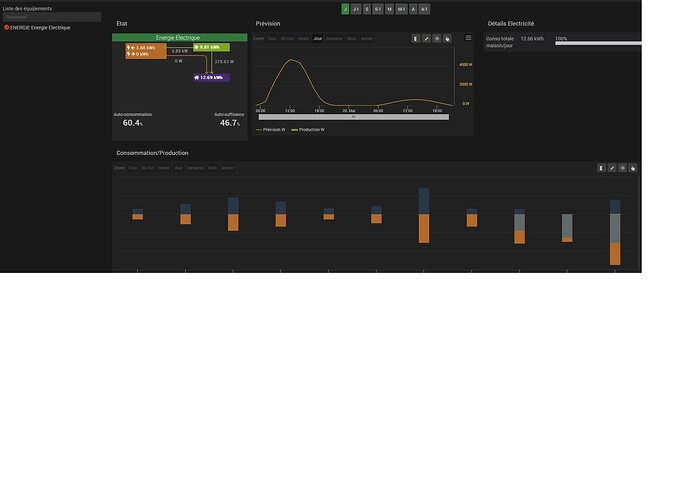Click the Rechercher search field
The height and width of the screenshot is (482, 690).
coord(52,17)
